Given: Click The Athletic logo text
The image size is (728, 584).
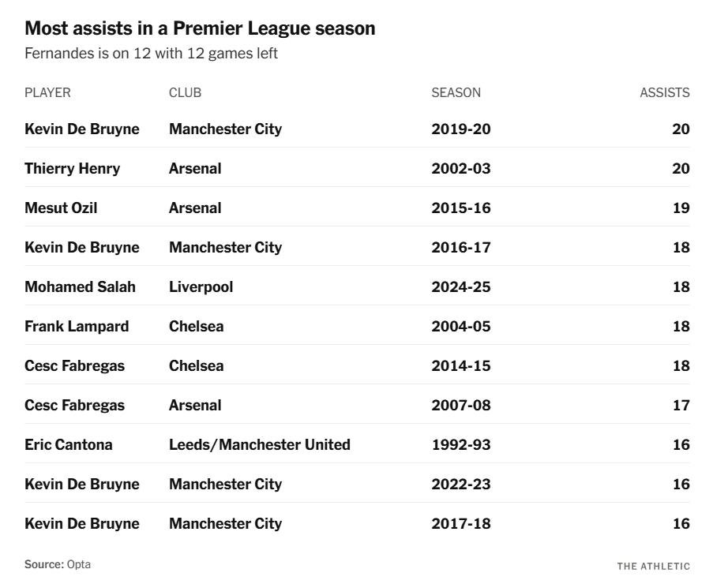Looking at the screenshot, I should tap(653, 566).
